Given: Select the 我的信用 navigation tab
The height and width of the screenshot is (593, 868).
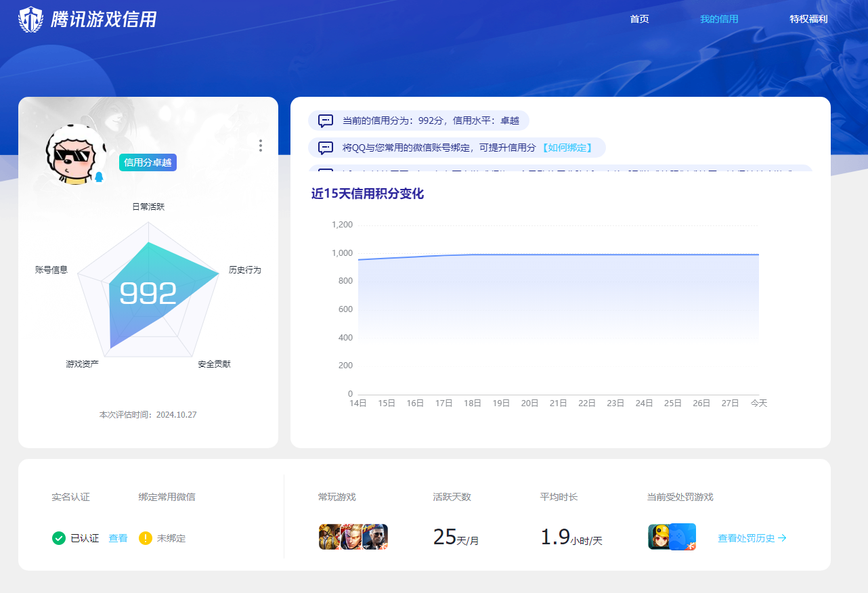Looking at the screenshot, I should point(719,19).
